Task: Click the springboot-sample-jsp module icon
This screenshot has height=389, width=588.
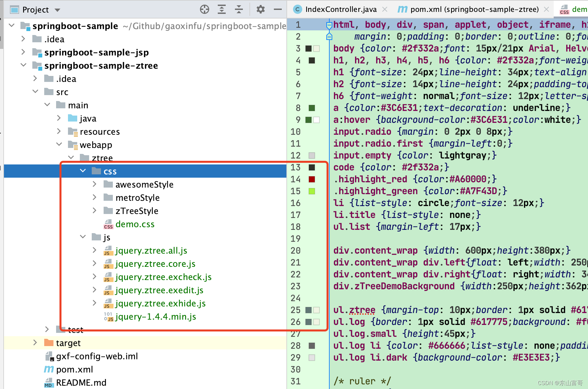Action: [x=37, y=53]
